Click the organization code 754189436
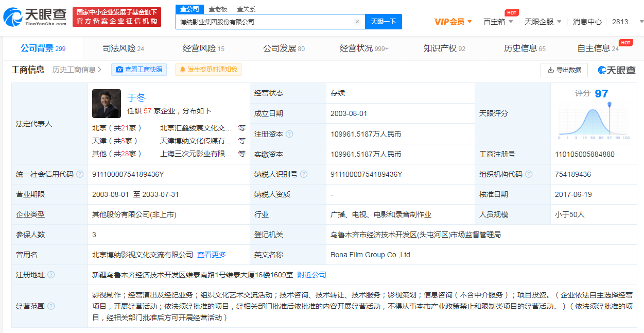 [573, 174]
